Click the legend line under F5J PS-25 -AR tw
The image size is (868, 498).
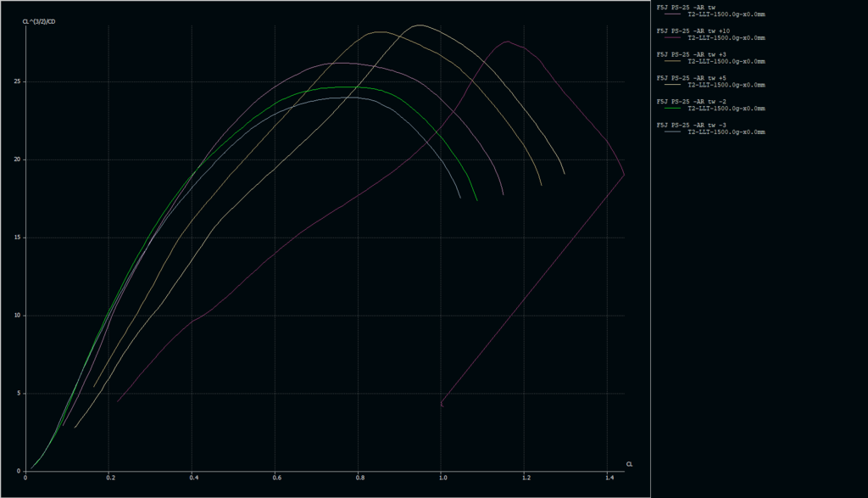click(674, 14)
